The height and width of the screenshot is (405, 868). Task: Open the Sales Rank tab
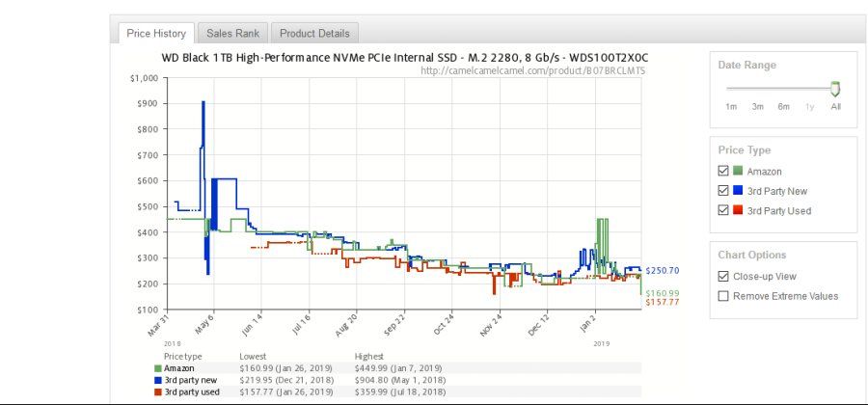coord(233,33)
